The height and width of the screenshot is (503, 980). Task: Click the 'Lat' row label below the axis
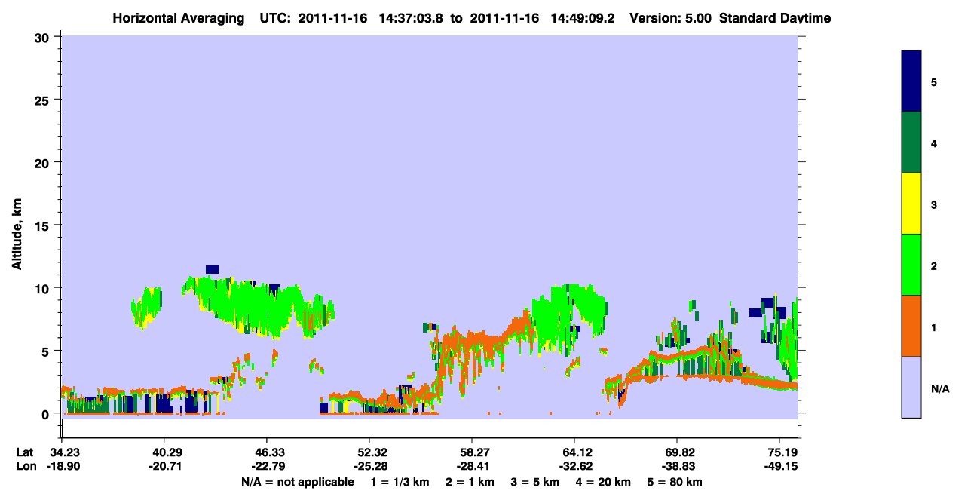(25, 452)
